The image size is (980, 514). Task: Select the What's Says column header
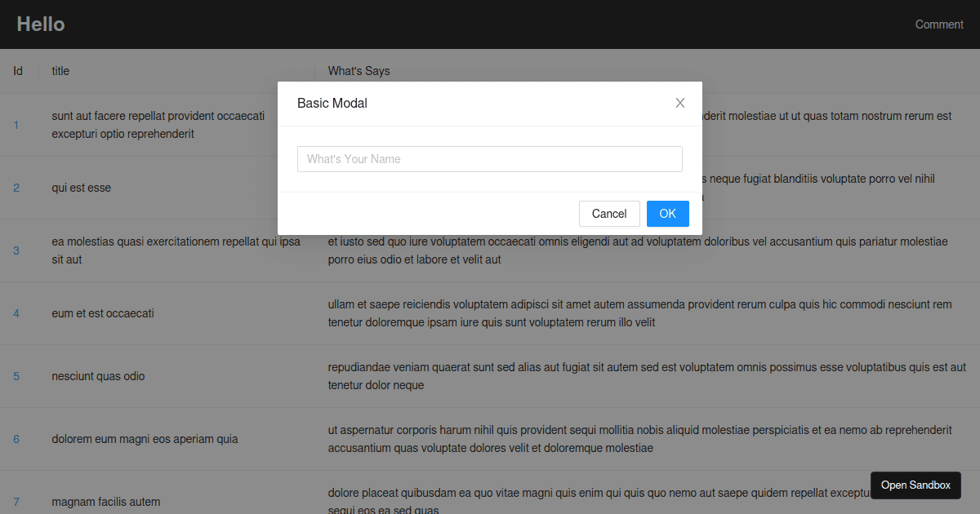click(359, 71)
